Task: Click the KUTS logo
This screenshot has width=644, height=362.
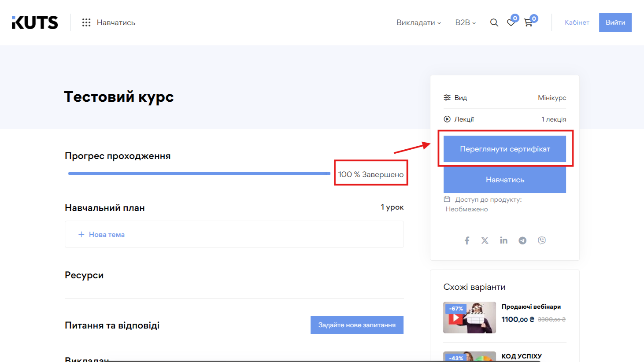Action: (35, 22)
